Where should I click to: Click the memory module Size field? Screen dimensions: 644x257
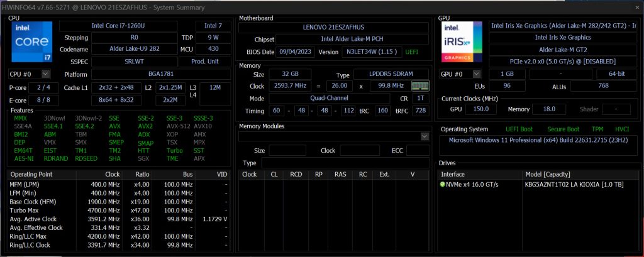287,151
